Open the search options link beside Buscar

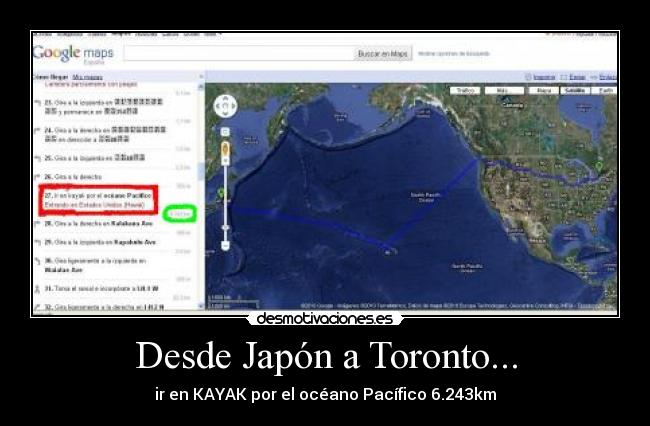click(454, 53)
